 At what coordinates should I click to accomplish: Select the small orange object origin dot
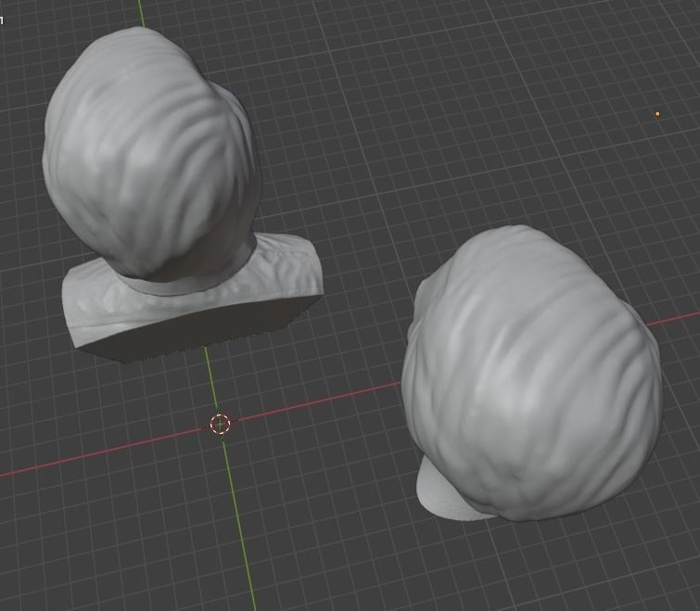point(657,114)
